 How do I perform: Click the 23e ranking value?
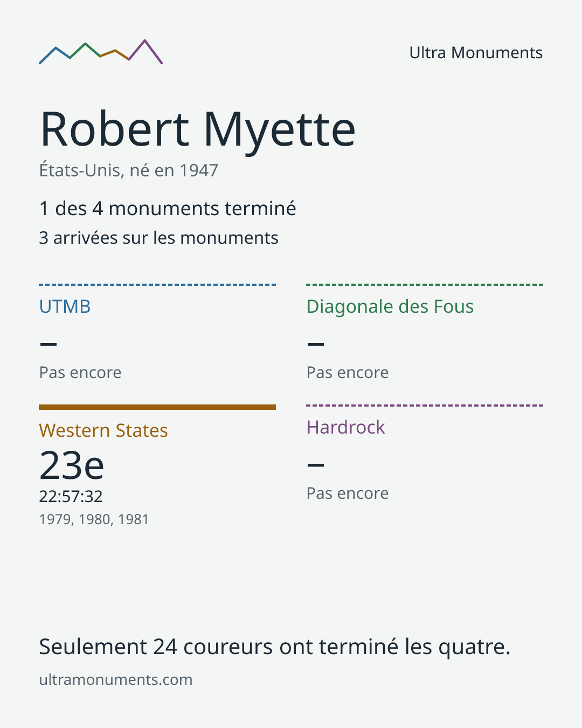72,465
